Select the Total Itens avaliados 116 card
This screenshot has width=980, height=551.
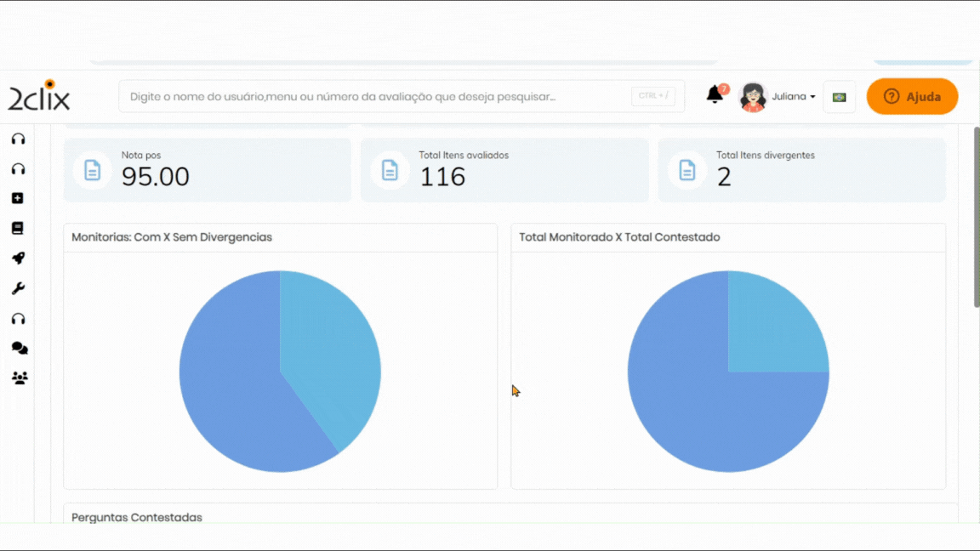(504, 170)
